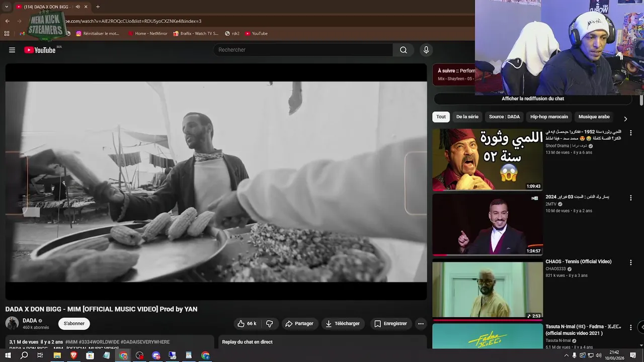Click the S'abonner subscribe button
This screenshot has width=644, height=362.
click(x=74, y=324)
